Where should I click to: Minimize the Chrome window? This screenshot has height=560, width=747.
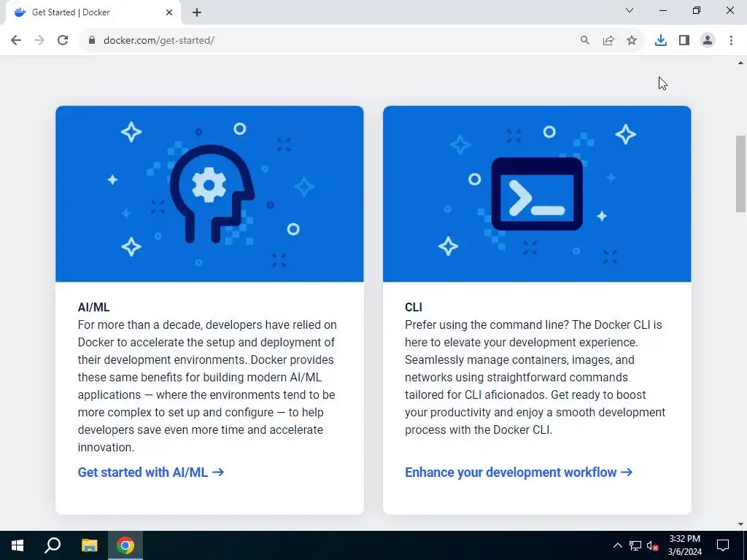(662, 10)
